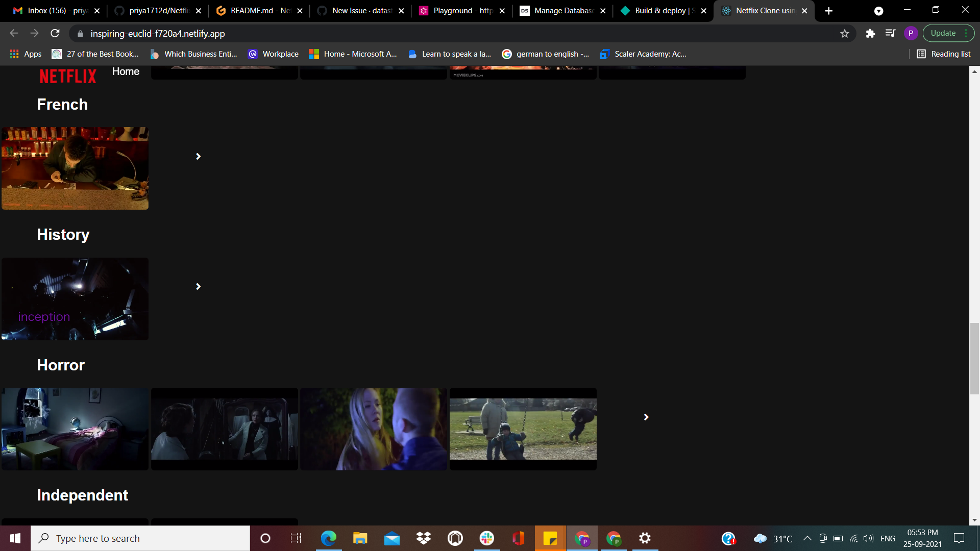Screen dimensions: 980x551
Task: Open the profile avatar P
Action: pos(911,34)
